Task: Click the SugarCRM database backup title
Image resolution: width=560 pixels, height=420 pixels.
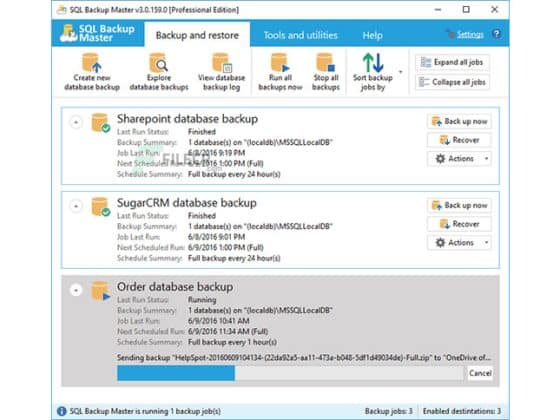Action: click(x=187, y=202)
